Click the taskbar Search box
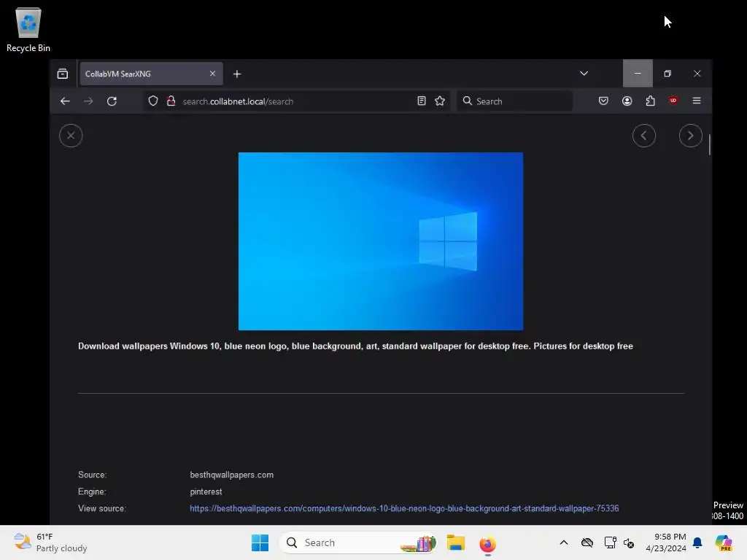 point(358,542)
